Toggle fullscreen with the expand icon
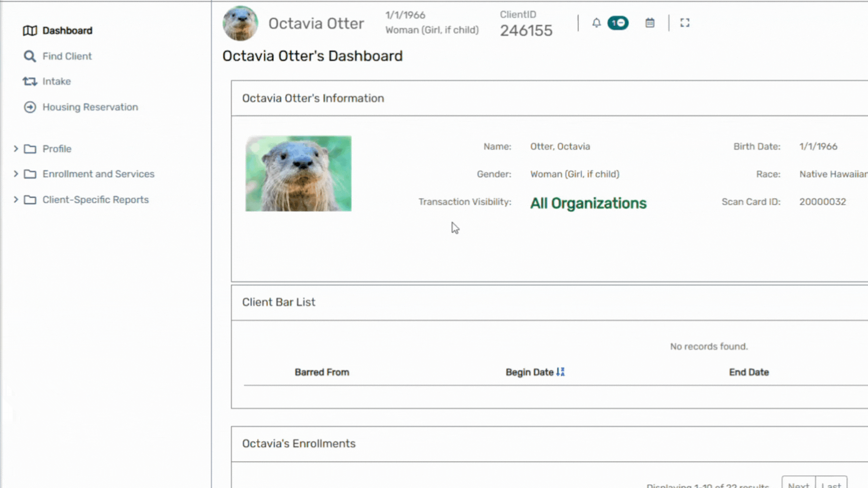 point(684,23)
